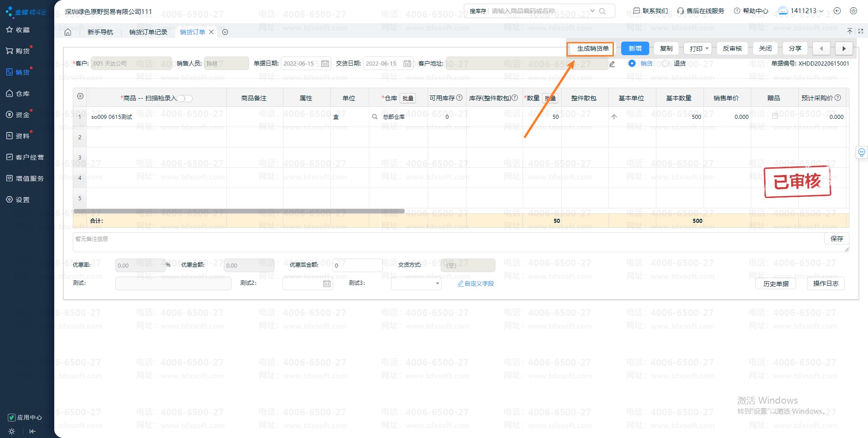This screenshot has height=438, width=868.
Task: Toggle the barcode scanner entry switch
Action: (x=184, y=99)
